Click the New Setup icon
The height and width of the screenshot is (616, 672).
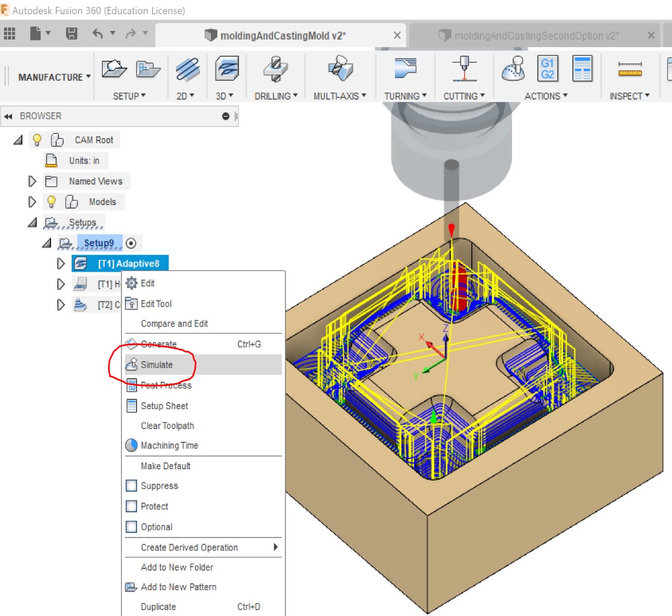point(114,69)
